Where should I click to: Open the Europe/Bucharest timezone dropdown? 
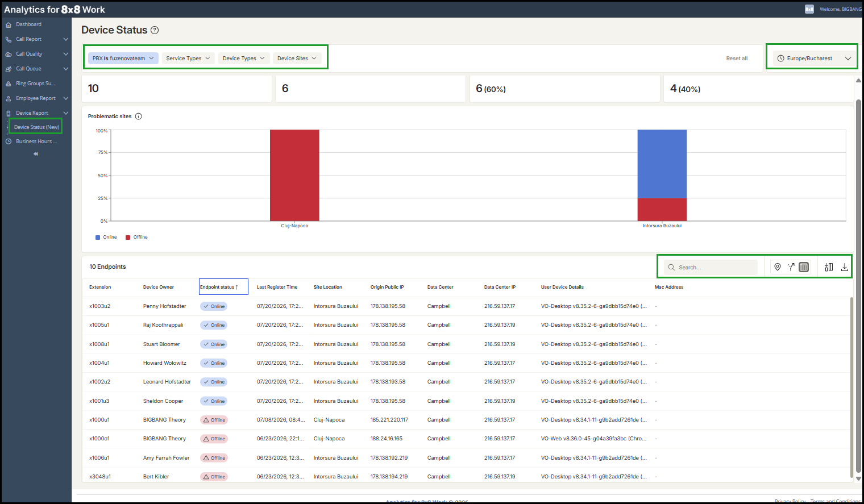[813, 59]
